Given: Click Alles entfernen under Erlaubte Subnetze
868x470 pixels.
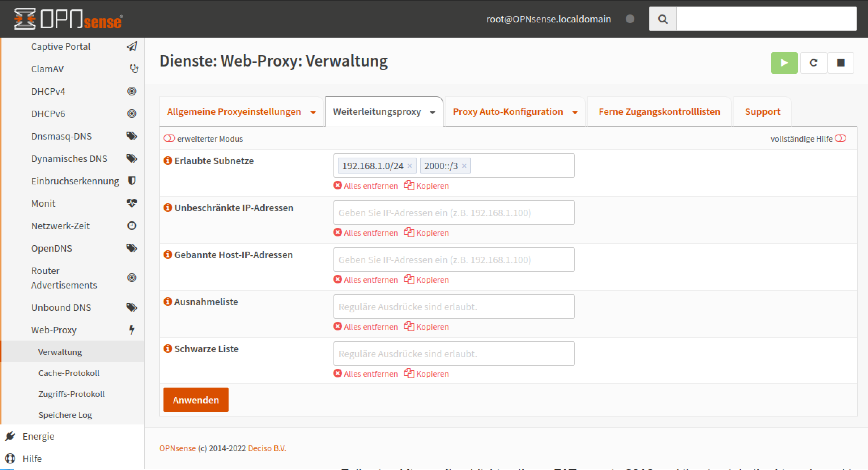Looking at the screenshot, I should tap(366, 186).
